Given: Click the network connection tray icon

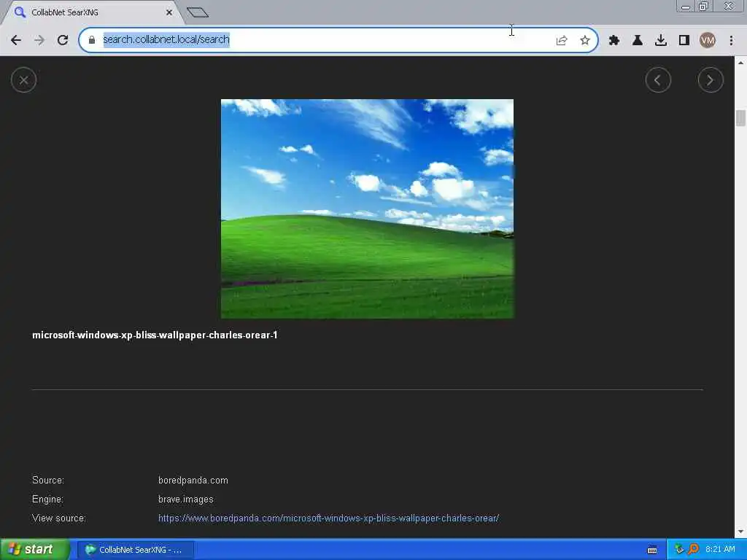Looking at the screenshot, I should tap(679, 550).
